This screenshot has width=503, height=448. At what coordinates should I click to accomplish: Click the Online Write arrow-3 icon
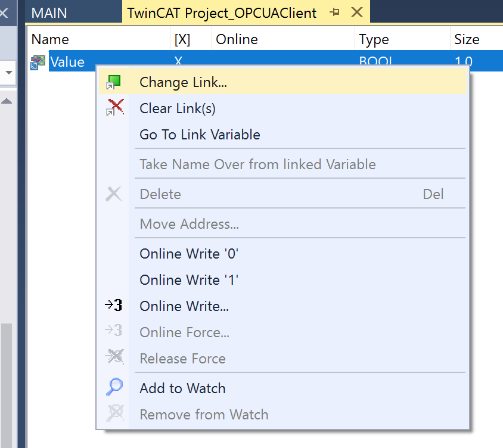114,305
